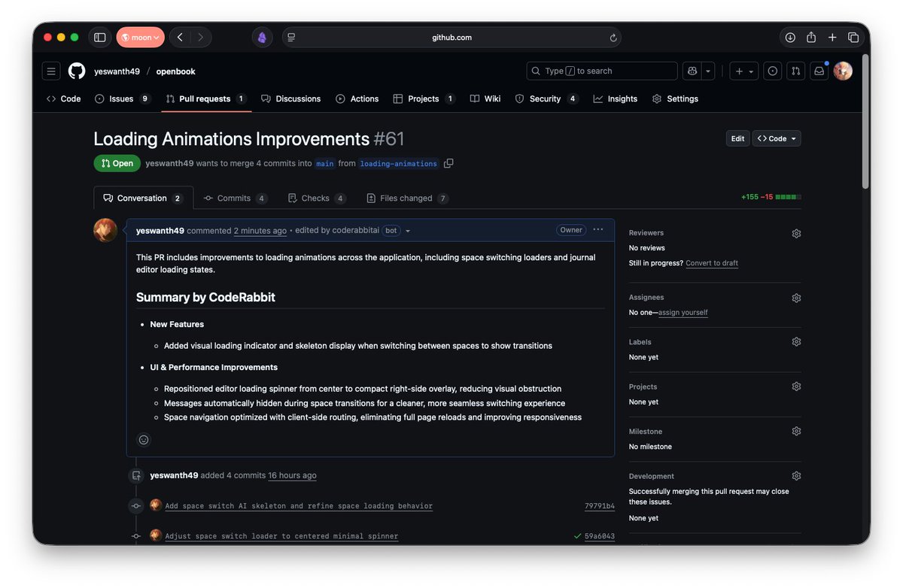The height and width of the screenshot is (588, 903).
Task: Open GitHub hamburger navigation menu
Action: pyautogui.click(x=51, y=71)
